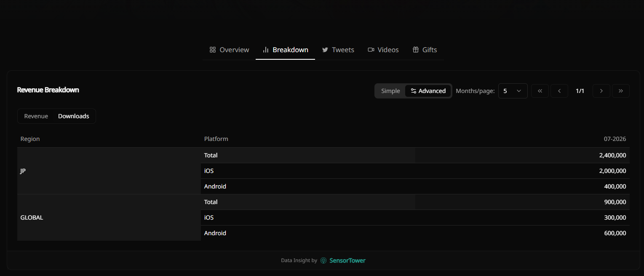Switch to the Tweets tab
The height and width of the screenshot is (276, 644).
click(x=338, y=50)
